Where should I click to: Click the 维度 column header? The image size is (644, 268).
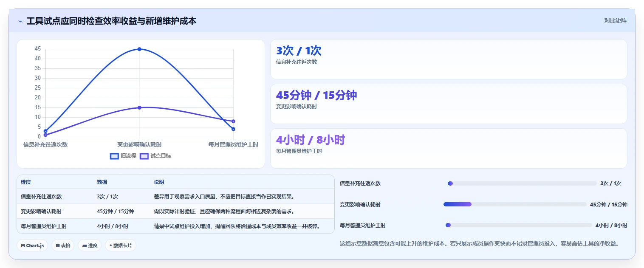26,182
